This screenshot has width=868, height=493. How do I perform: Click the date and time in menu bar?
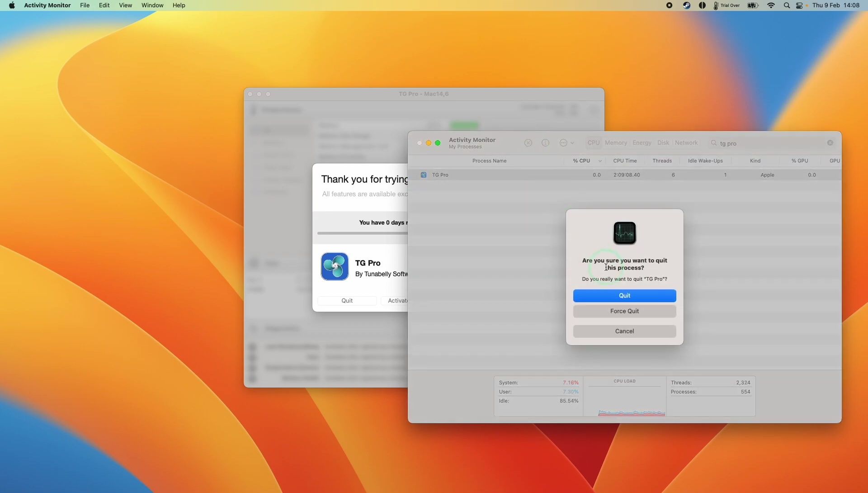pyautogui.click(x=835, y=5)
